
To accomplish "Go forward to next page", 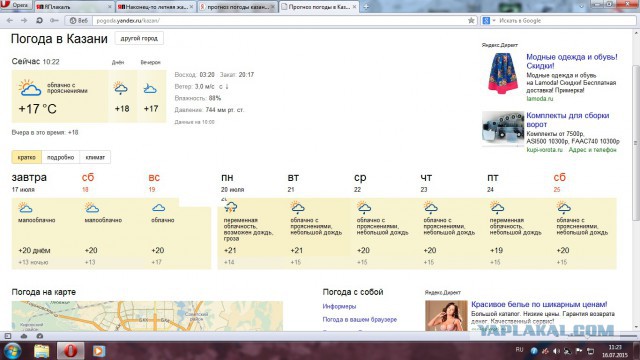I will click(24, 20).
